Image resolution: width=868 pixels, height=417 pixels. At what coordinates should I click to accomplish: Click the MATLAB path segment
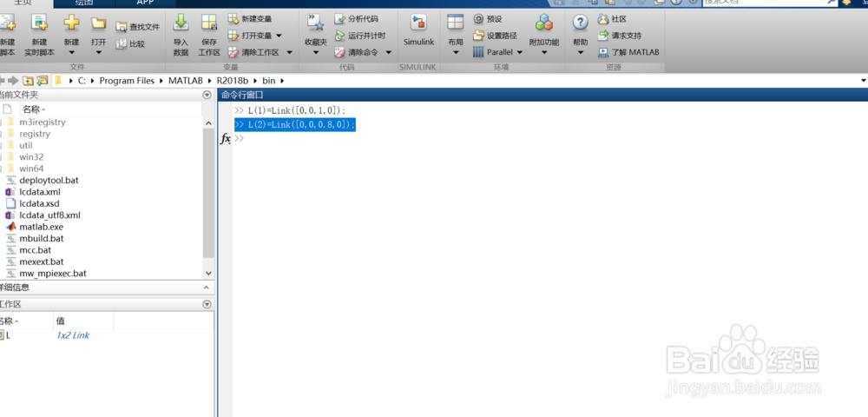185,81
